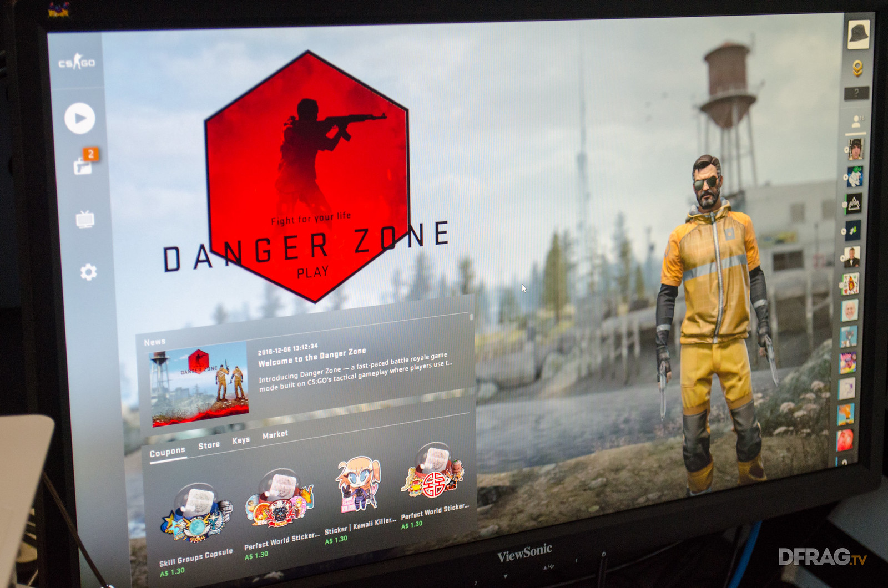888x588 pixels.
Task: Select the dark-haired person photo friend avatar
Action: 855,149
